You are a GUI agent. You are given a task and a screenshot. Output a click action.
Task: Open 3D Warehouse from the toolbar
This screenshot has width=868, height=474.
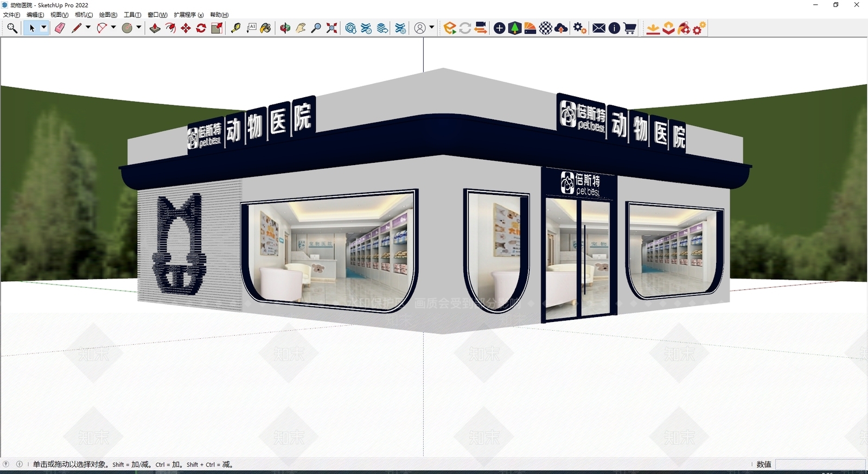pyautogui.click(x=351, y=28)
